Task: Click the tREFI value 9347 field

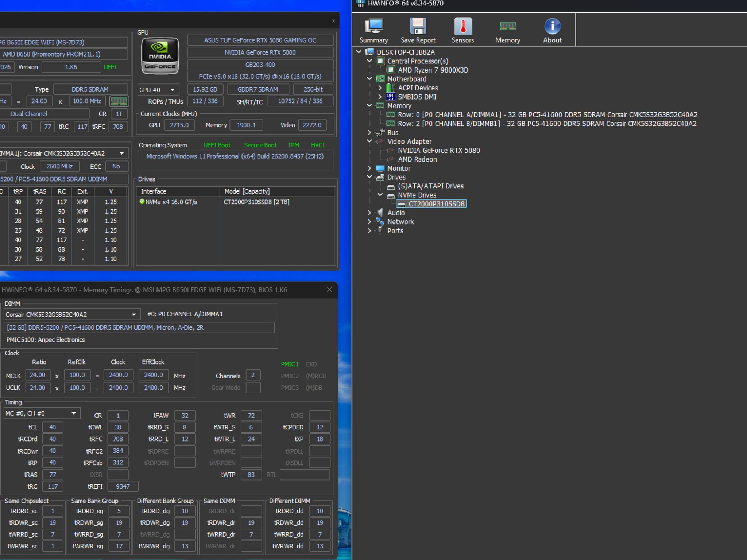Action: [x=123, y=486]
